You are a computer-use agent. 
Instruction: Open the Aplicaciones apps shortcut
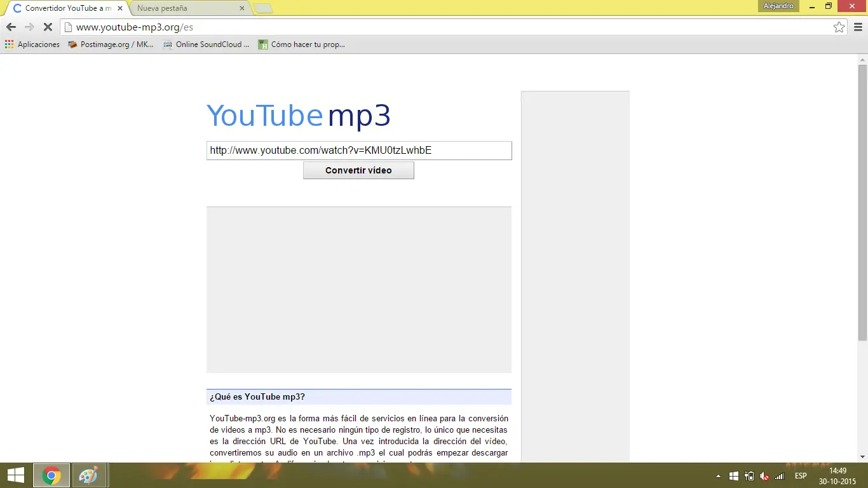point(32,44)
